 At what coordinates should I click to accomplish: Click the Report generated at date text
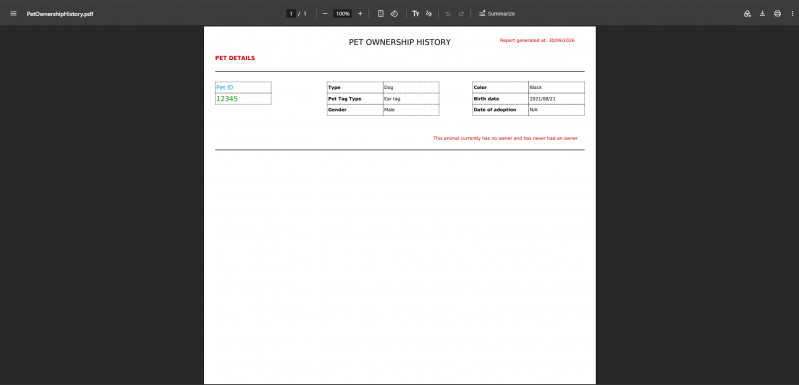tap(537, 40)
